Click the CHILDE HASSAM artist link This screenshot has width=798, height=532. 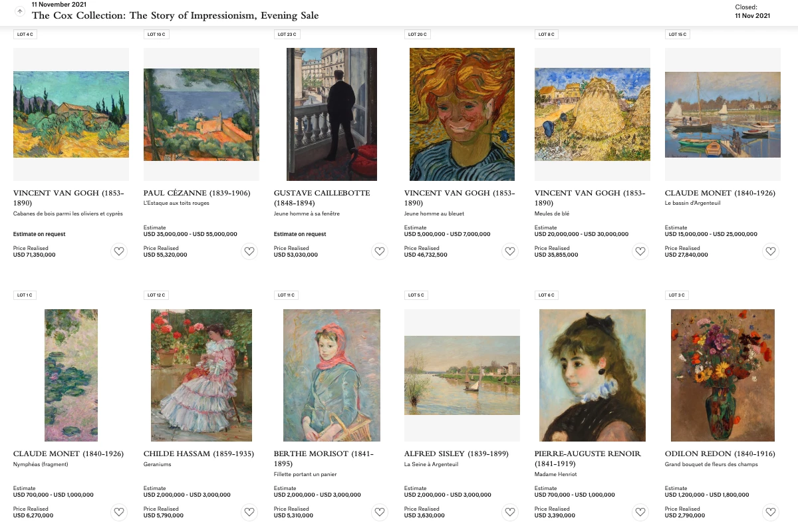pos(198,453)
